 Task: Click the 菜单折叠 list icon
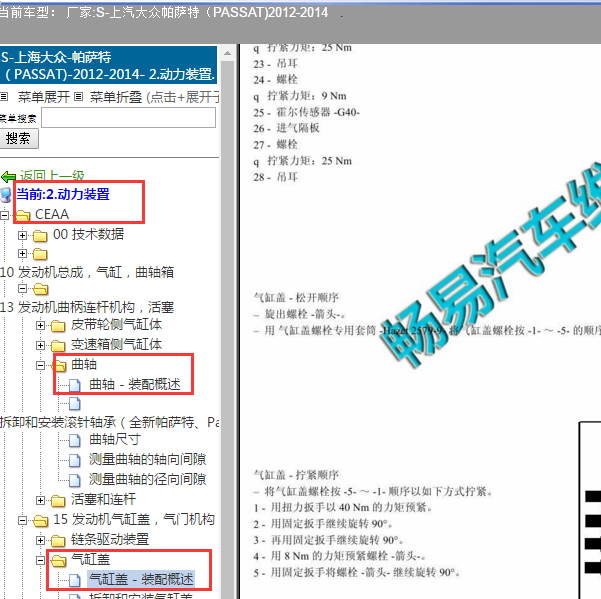tap(78, 97)
